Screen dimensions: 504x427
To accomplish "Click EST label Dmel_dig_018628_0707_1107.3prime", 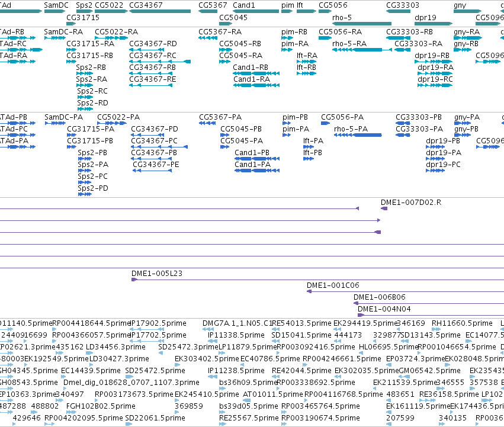I will click(131, 382).
